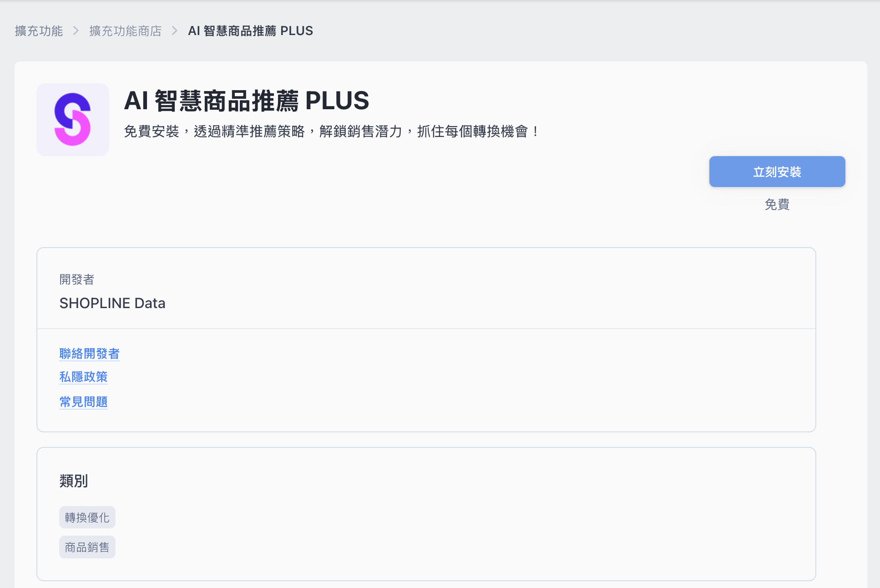Click the second breadcrumb chevron separator

click(x=175, y=31)
